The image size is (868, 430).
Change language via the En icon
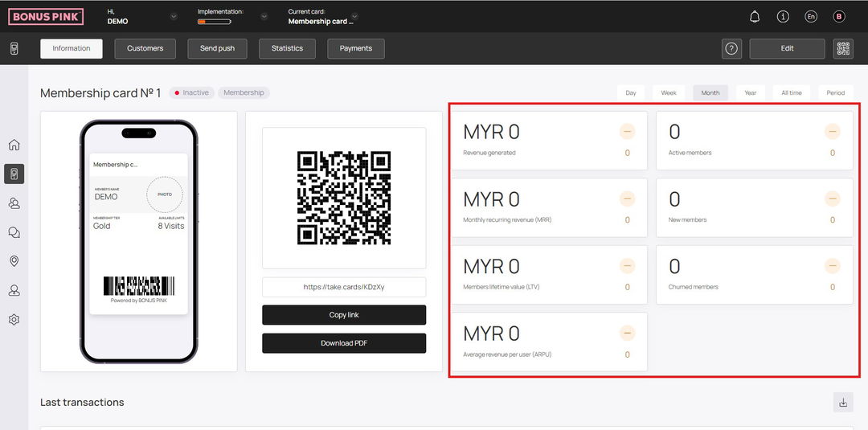point(810,17)
